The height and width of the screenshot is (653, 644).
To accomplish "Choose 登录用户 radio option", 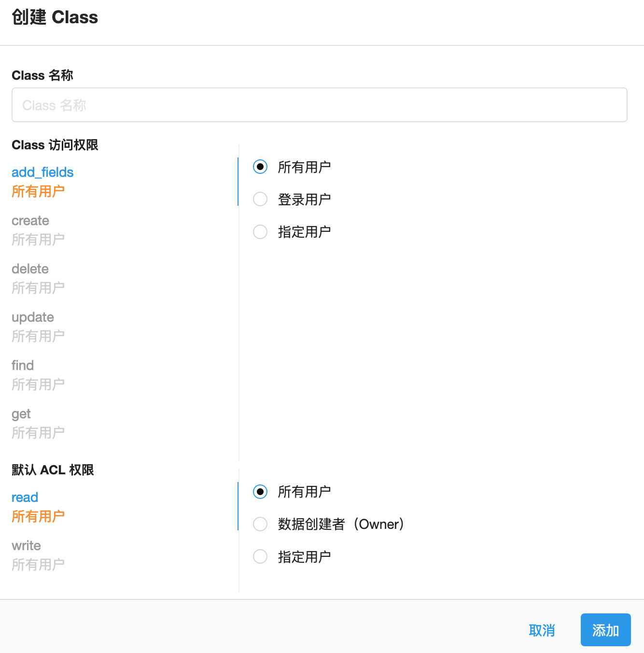I will click(260, 199).
